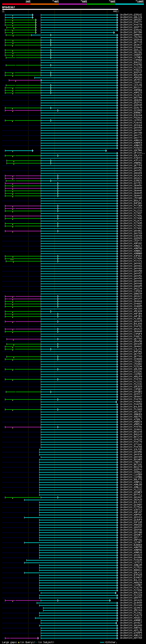
Task: Select hit label UniRef100_Q41426
Action: [x=131, y=600]
